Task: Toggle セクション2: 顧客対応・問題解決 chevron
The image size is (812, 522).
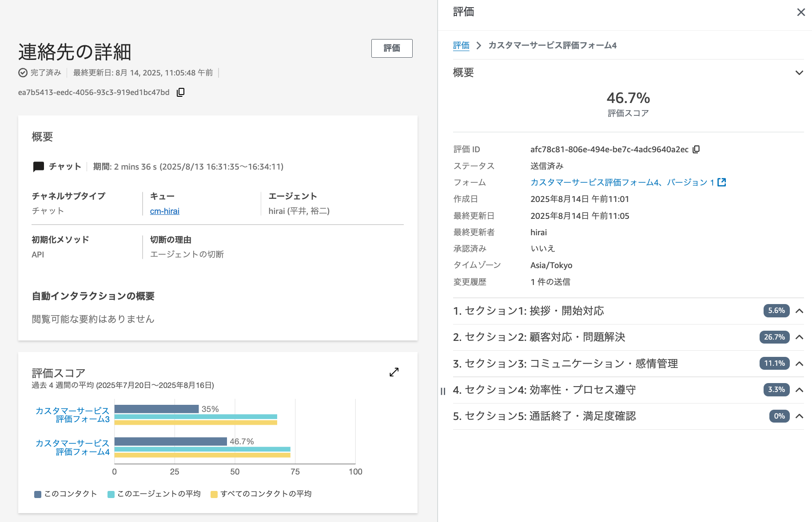Action: (x=799, y=337)
